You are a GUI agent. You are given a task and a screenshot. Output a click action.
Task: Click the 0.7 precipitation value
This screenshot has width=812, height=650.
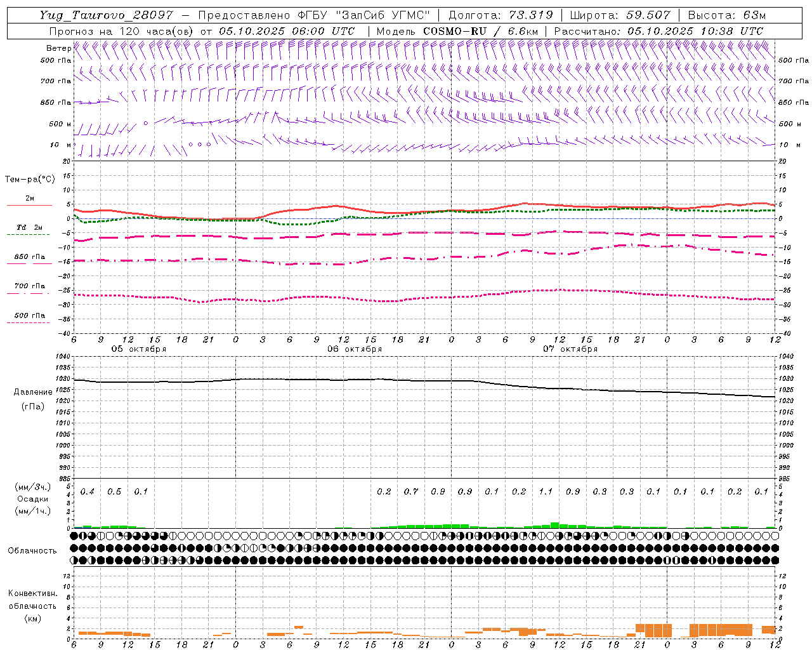(x=411, y=492)
